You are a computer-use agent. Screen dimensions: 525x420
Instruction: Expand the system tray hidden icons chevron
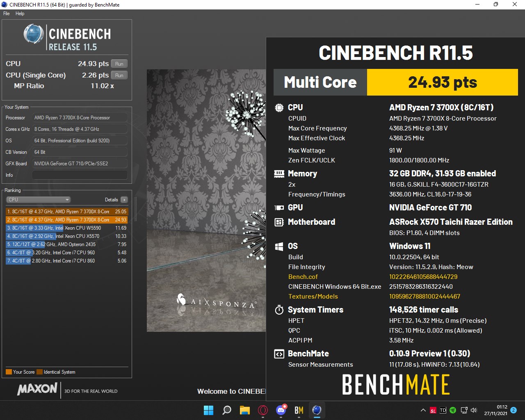pyautogui.click(x=423, y=410)
